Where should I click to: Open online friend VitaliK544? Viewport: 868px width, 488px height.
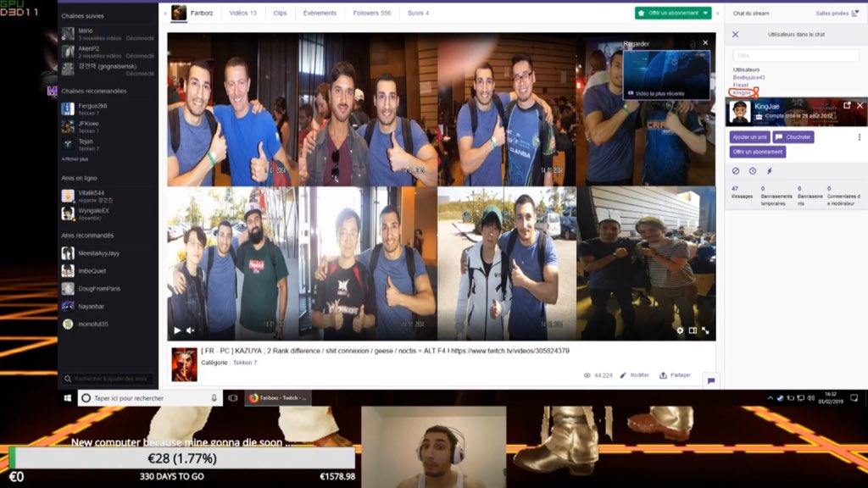click(x=108, y=196)
